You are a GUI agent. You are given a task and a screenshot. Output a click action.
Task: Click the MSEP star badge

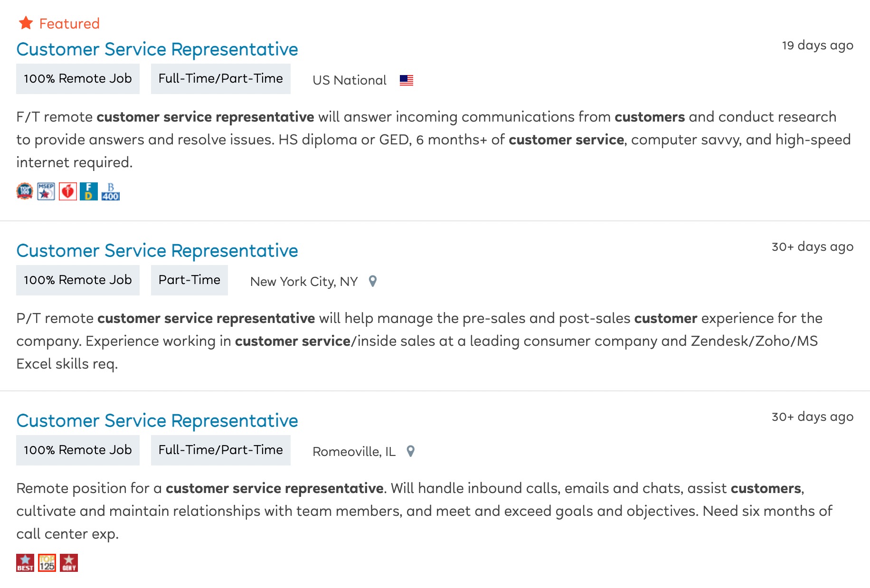46,191
